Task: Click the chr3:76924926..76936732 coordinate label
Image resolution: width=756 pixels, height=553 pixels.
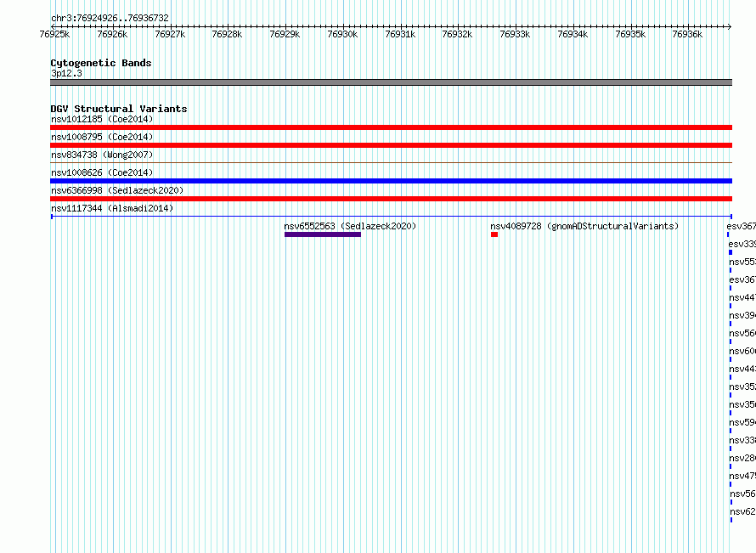Action: [110, 19]
